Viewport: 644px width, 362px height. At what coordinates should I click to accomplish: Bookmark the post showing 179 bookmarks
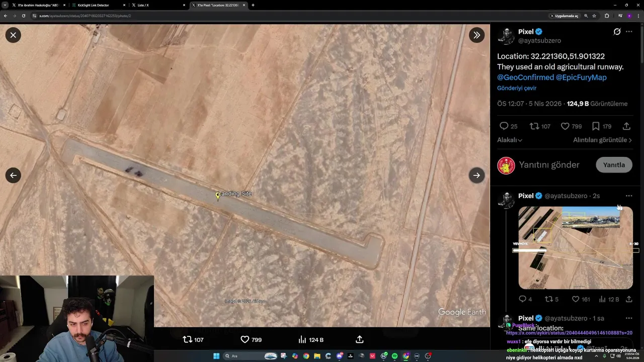tap(596, 126)
